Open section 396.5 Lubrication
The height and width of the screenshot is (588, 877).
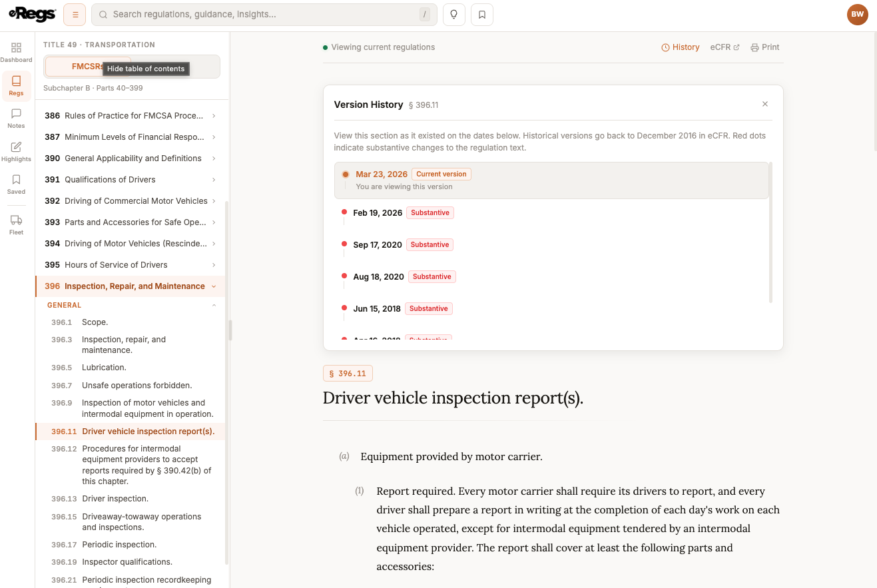[131, 368]
